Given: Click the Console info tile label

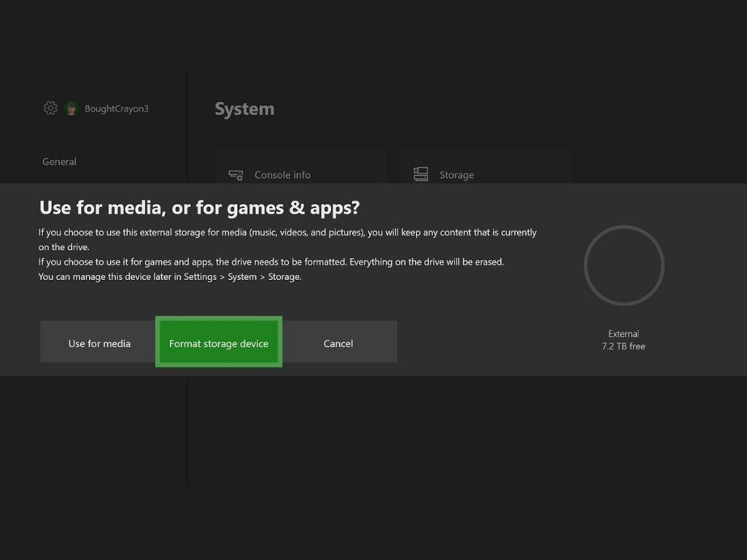Looking at the screenshot, I should (282, 175).
